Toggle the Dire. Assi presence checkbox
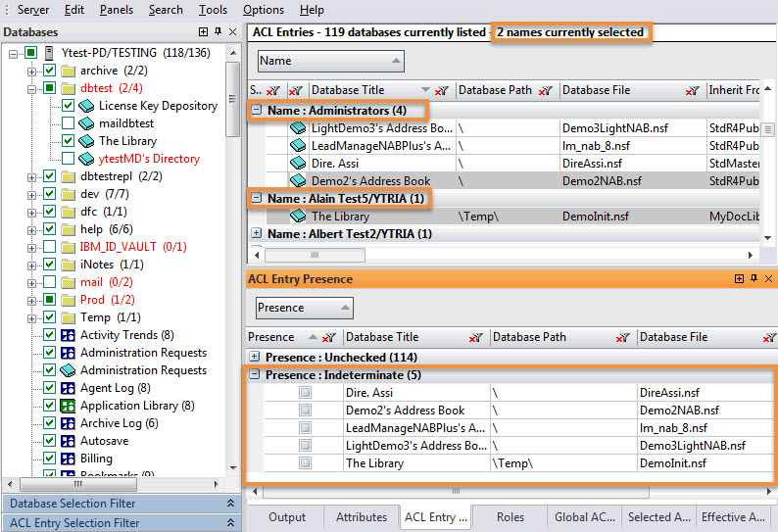778x532 pixels. point(305,393)
